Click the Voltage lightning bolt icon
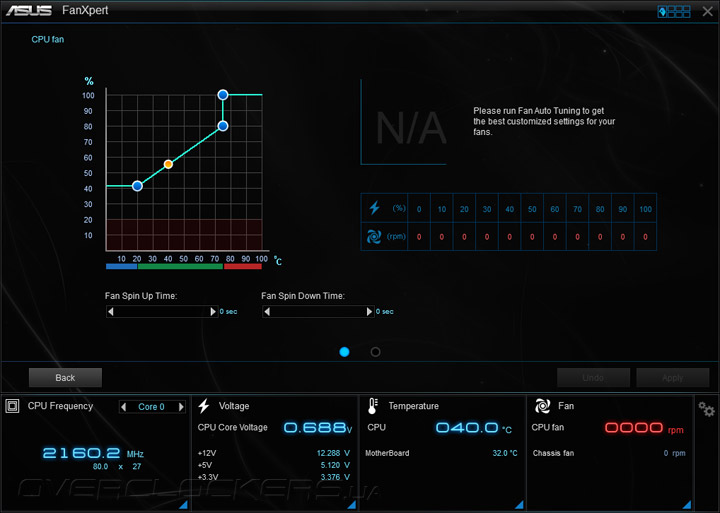720x513 pixels. tap(204, 406)
